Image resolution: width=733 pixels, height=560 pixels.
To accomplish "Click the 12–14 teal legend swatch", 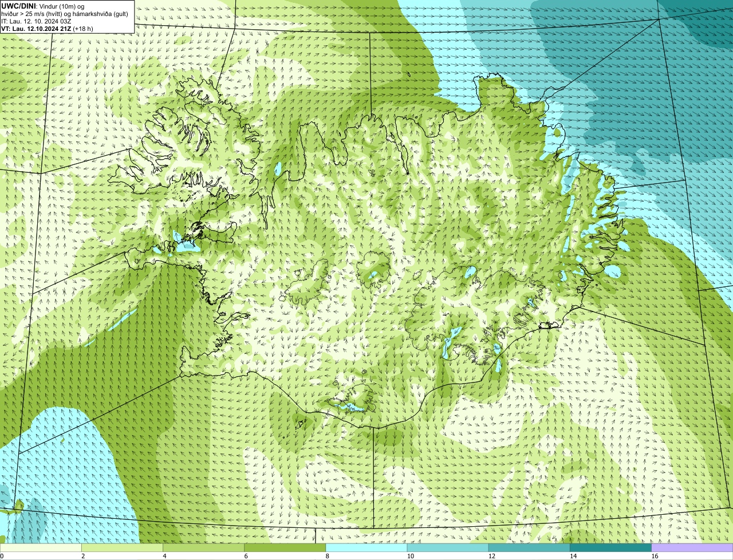I will point(529,548).
